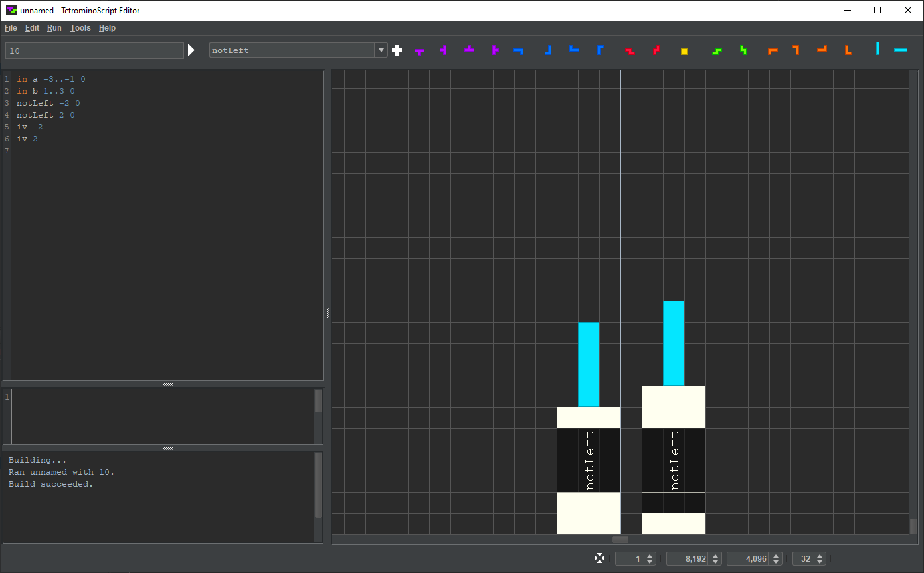This screenshot has width=924, height=573.
Task: Select the blue horizontal J-piece with right hook down
Action: [518, 50]
